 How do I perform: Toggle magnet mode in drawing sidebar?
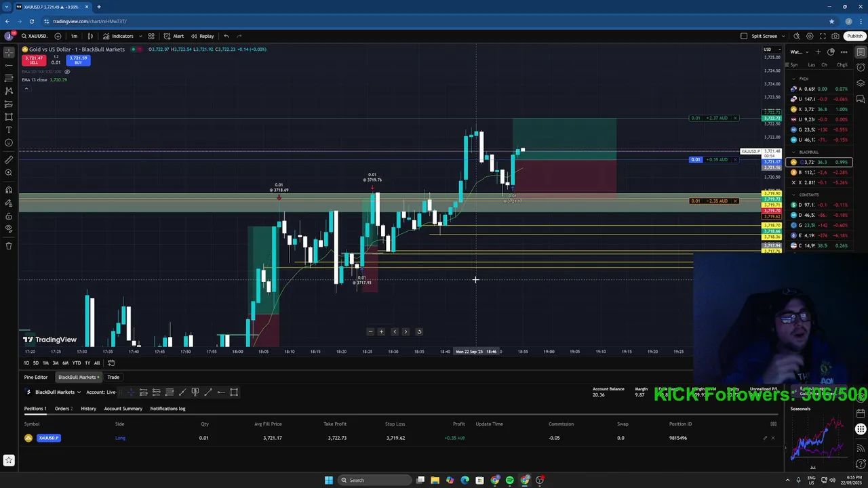click(9, 190)
